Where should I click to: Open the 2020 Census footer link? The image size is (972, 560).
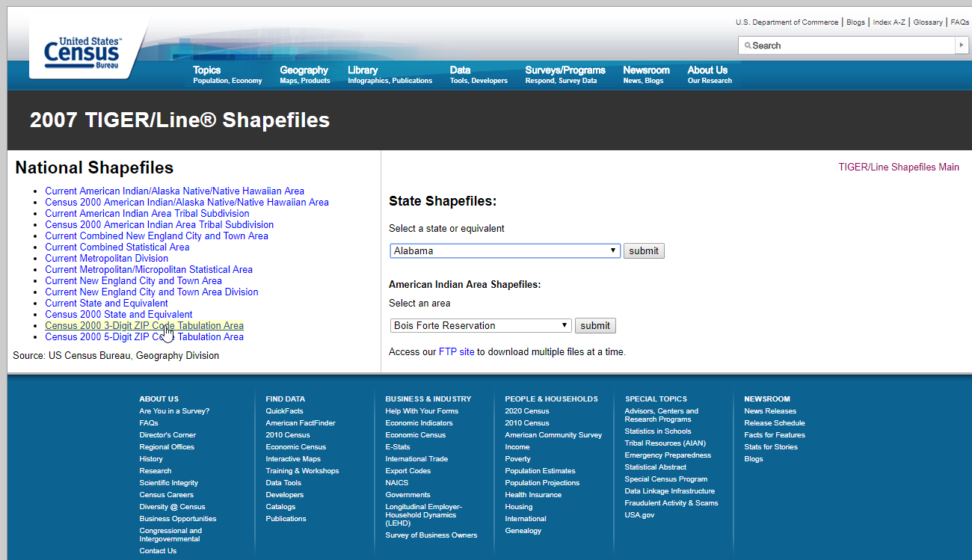pyautogui.click(x=527, y=411)
